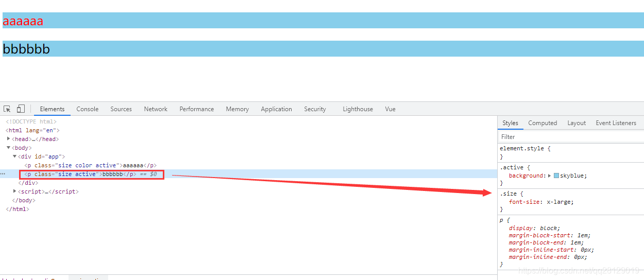Activate the inspect element picker icon
The image size is (644, 280).
7,109
